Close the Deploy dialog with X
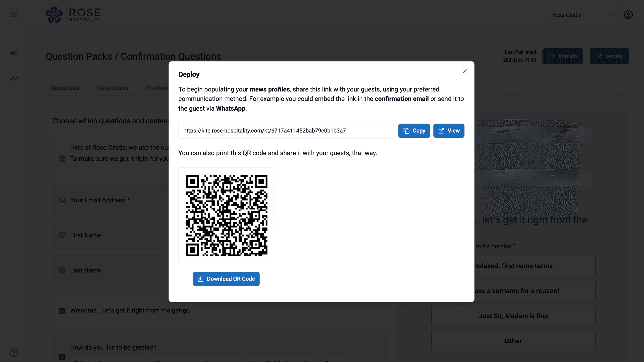The image size is (644, 362). (x=465, y=71)
